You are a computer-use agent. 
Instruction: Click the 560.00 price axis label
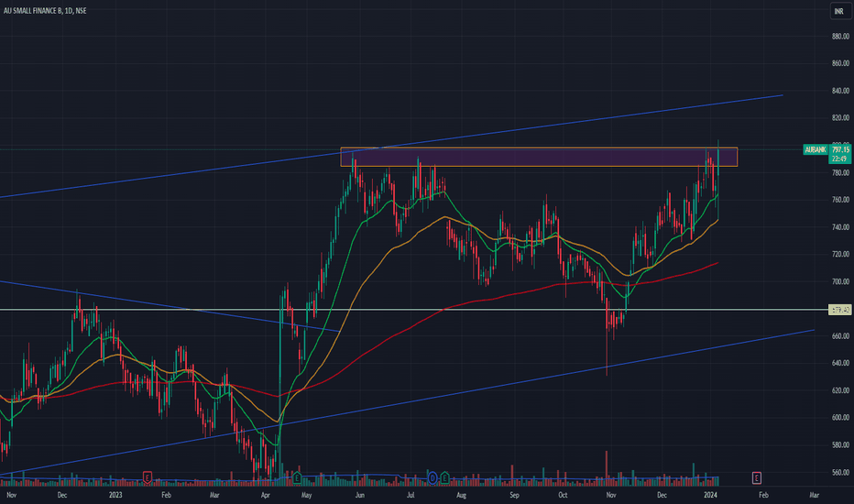click(840, 473)
